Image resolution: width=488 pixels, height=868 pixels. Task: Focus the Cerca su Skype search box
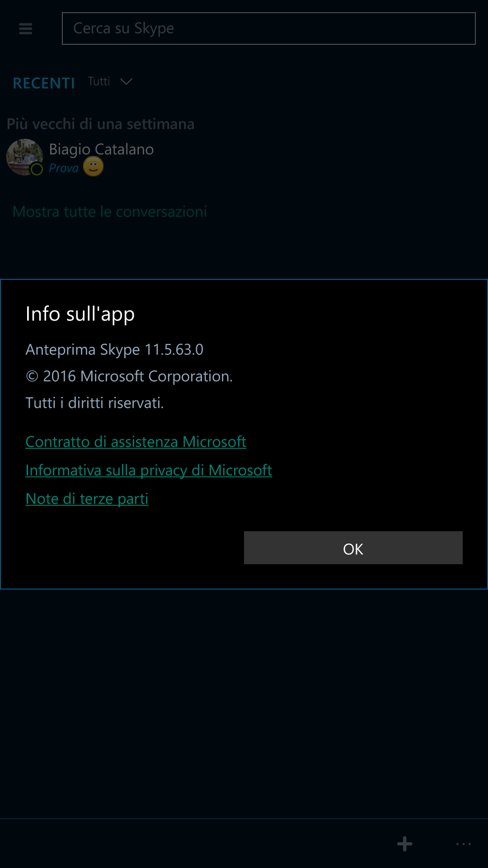click(x=268, y=28)
